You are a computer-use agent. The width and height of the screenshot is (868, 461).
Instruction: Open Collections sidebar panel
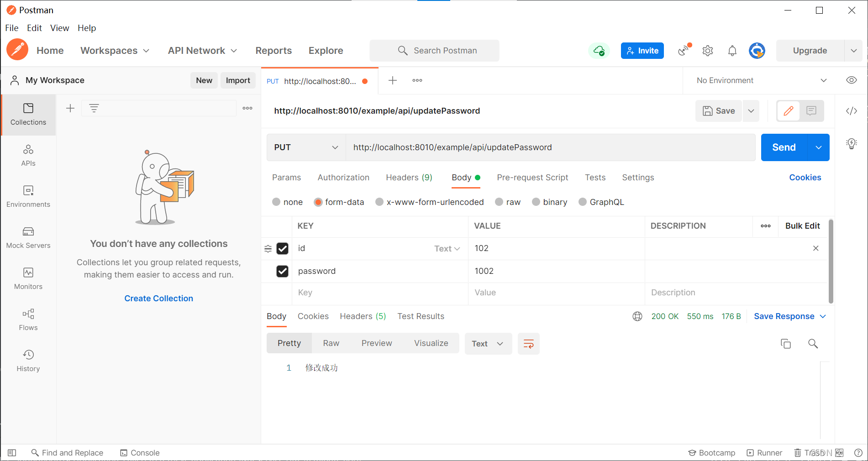(28, 115)
